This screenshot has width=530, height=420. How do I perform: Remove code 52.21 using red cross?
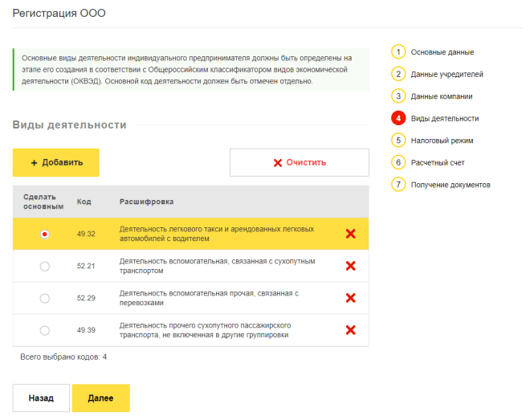coord(350,266)
